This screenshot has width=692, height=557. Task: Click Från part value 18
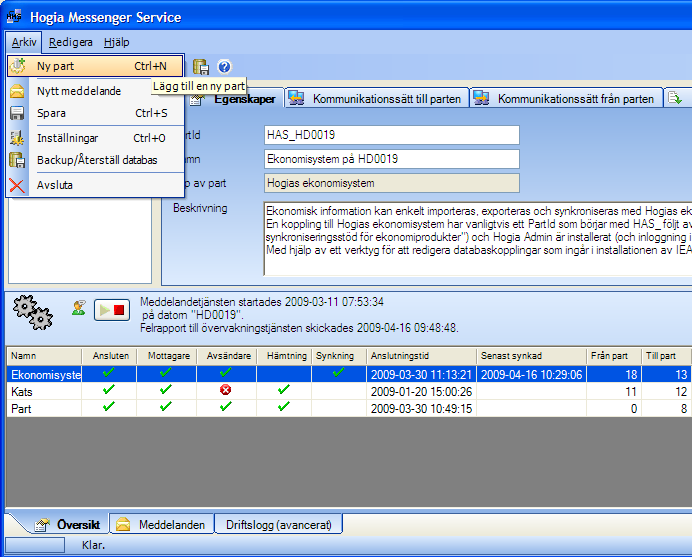point(631,375)
